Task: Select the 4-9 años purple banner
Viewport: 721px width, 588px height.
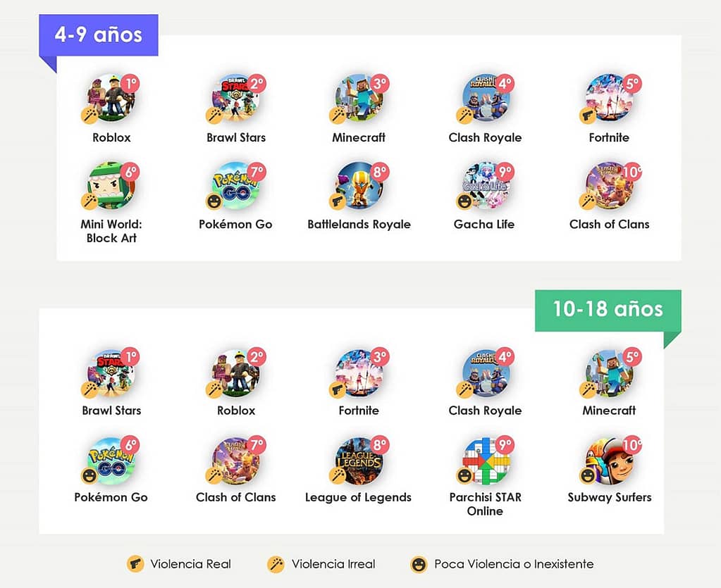Action: tap(99, 35)
